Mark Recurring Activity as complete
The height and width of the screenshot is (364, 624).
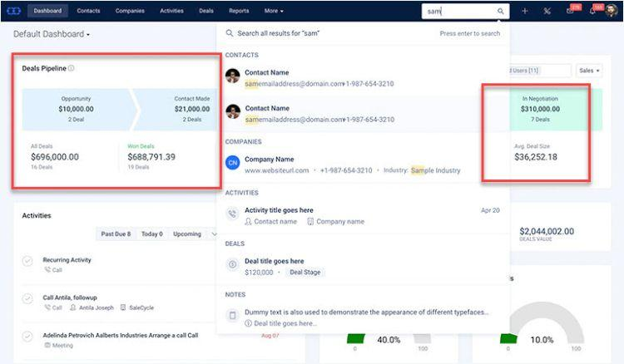27,261
